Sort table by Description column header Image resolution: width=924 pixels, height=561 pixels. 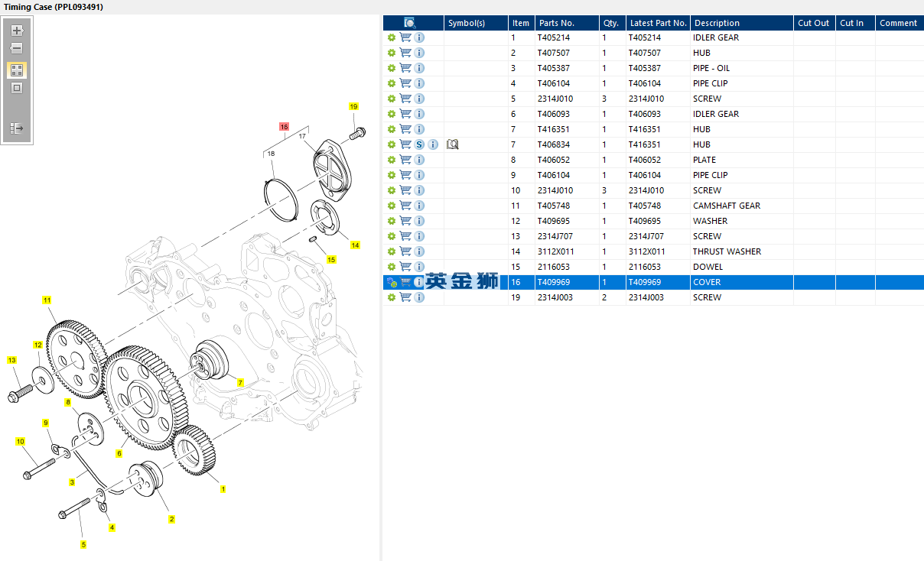717,23
